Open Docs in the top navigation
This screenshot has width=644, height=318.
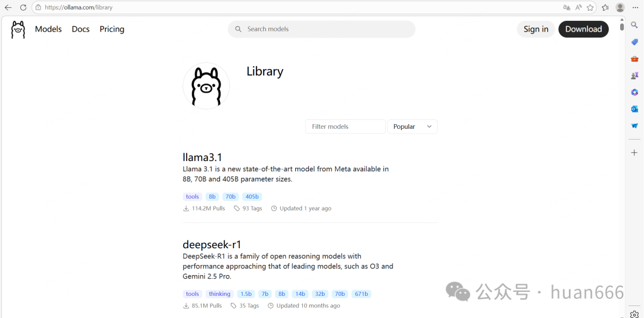tap(80, 29)
